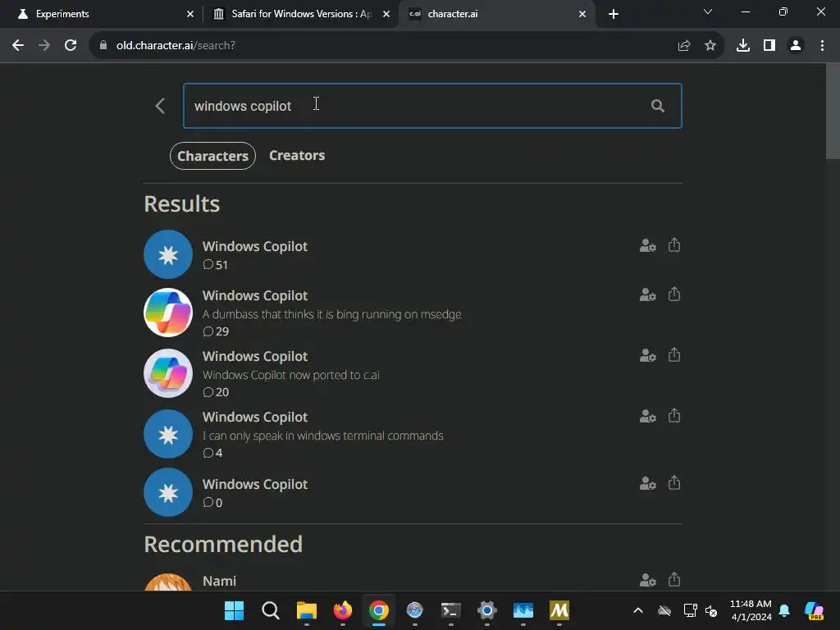Viewport: 840px width, 630px height.
Task: Click the browser back arrow
Action: pyautogui.click(x=18, y=46)
